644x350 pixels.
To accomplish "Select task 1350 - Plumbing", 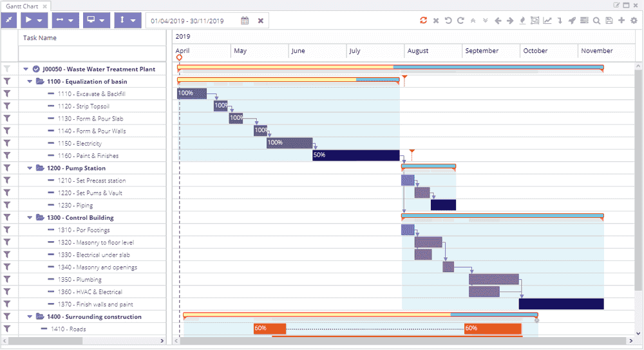I will tap(80, 279).
